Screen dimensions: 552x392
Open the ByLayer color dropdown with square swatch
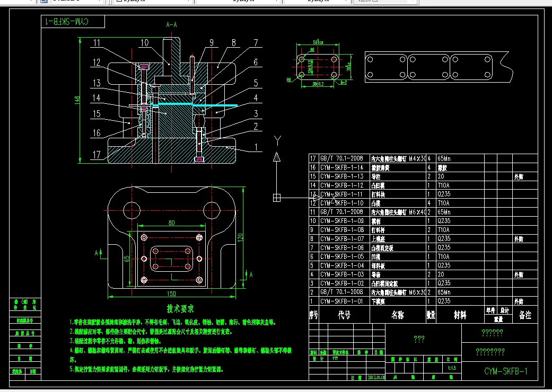tap(153, 1)
